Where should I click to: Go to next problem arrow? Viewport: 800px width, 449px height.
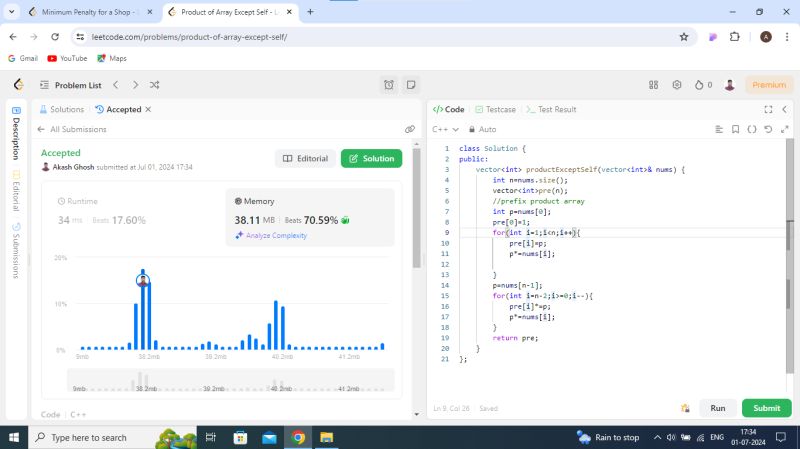click(135, 85)
